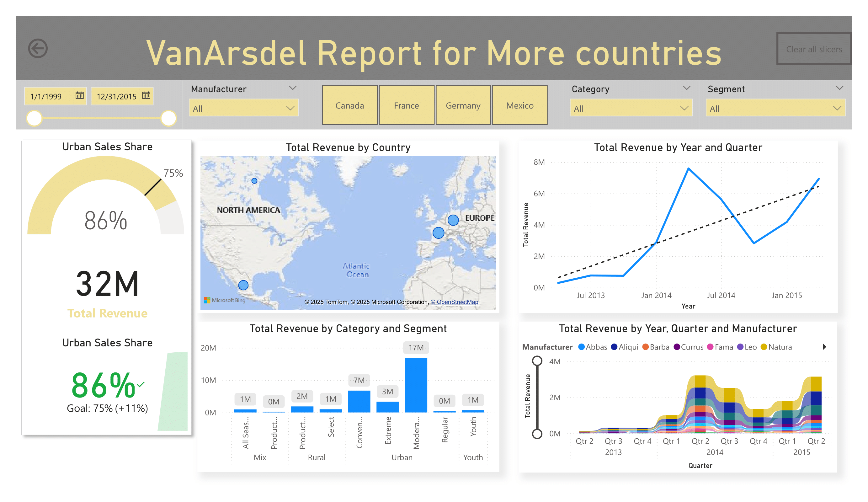Toggle the France country slicer

pos(407,105)
